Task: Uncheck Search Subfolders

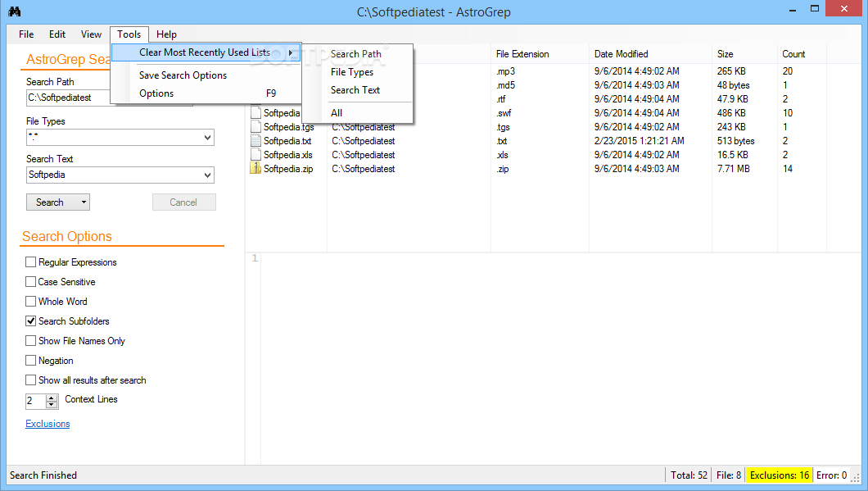Action: click(x=30, y=321)
